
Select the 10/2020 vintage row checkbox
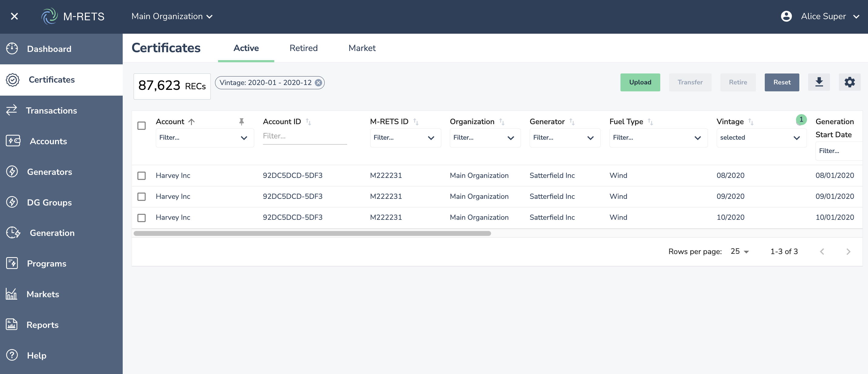[x=142, y=218]
